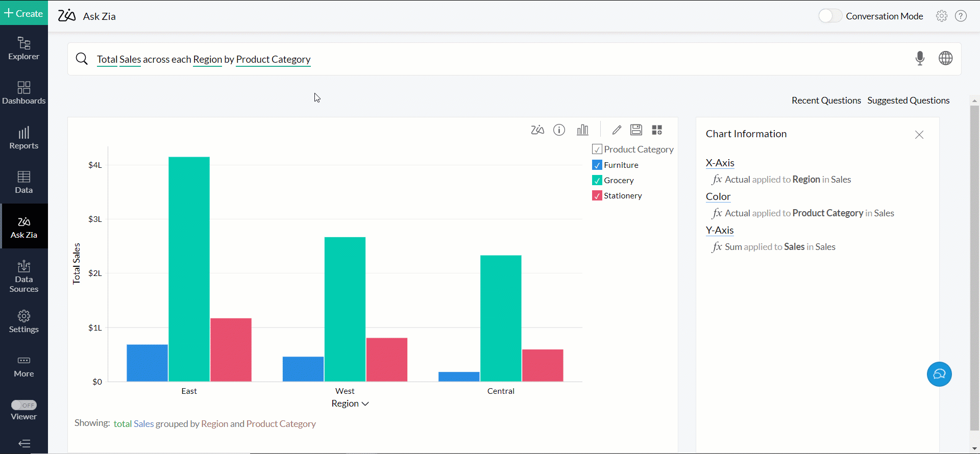Uncheck the Grocery legend checkbox
This screenshot has height=454, width=980.
[x=597, y=181]
